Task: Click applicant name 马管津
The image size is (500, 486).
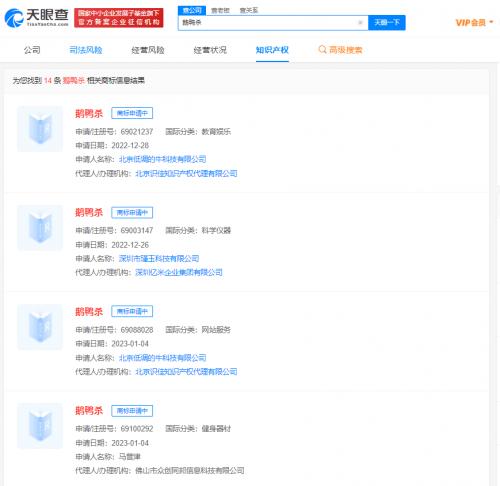Action: 130,457
